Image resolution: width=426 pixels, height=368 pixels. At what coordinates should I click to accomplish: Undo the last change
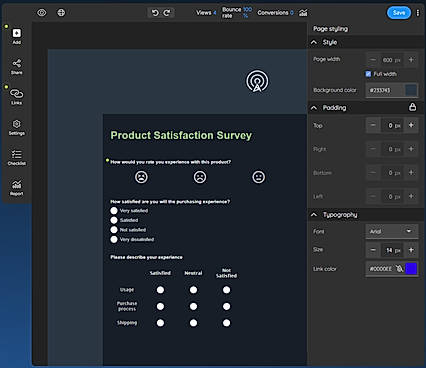(x=155, y=13)
